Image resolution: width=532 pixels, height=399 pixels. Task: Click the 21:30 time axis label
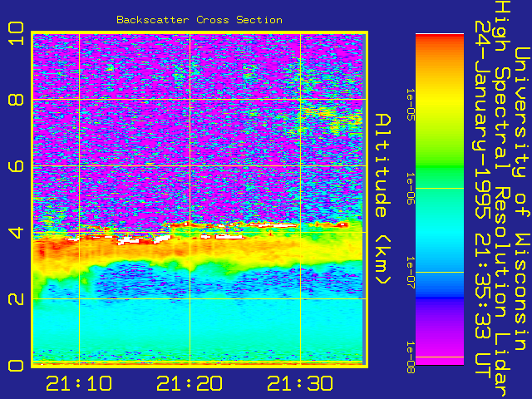300,383
